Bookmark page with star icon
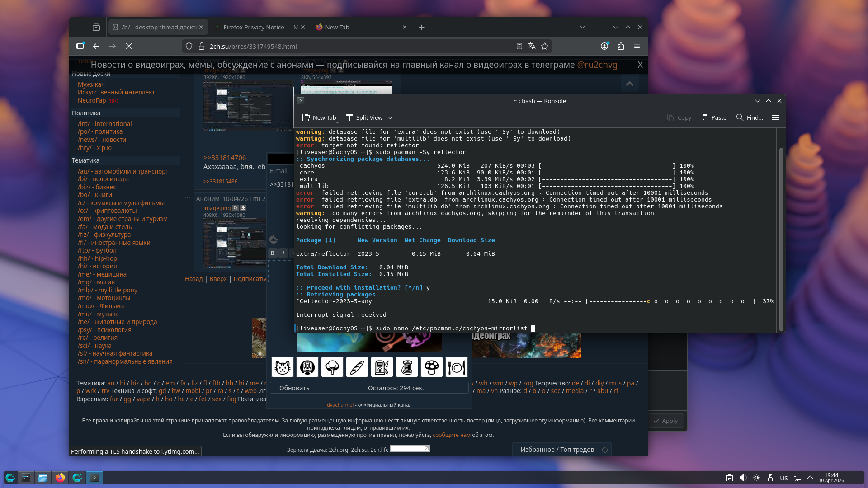 point(545,46)
